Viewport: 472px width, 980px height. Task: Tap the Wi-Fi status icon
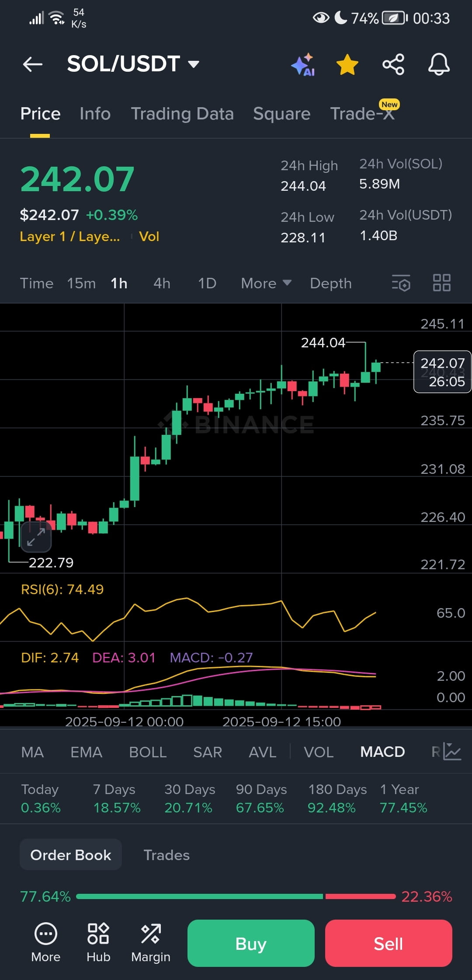57,18
